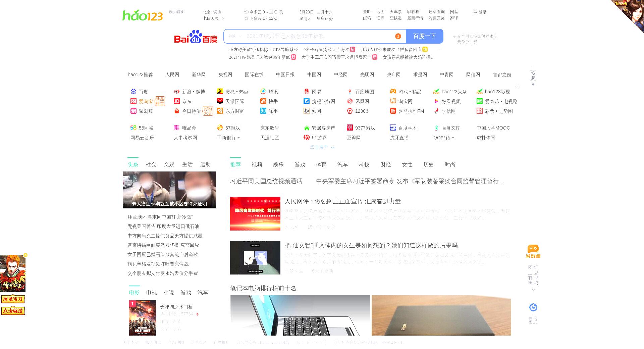Open the 12306 railway icon
644x349 pixels.
(x=350, y=111)
